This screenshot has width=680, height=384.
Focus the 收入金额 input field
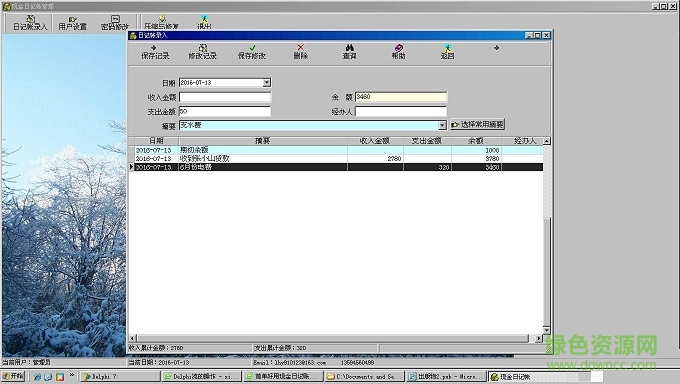tap(225, 97)
